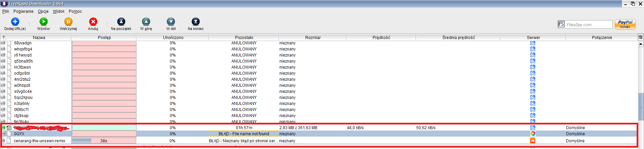The width and height of the screenshot is (644, 149).
Task: Click the orange server icon for cenarang-the-unseen-remix
Action: point(533,141)
